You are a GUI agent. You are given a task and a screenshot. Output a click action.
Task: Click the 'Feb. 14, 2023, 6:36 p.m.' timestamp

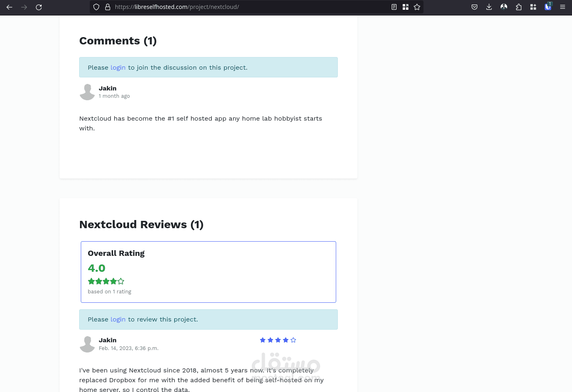(x=129, y=348)
